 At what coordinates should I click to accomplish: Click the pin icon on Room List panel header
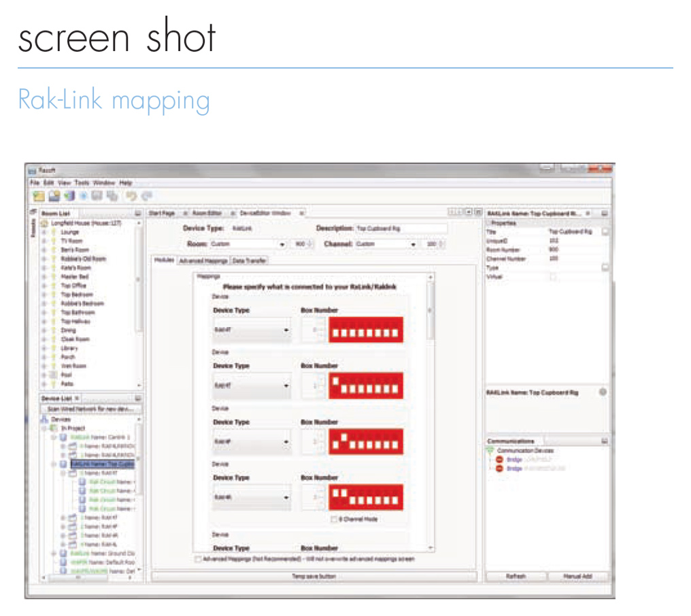(x=138, y=213)
